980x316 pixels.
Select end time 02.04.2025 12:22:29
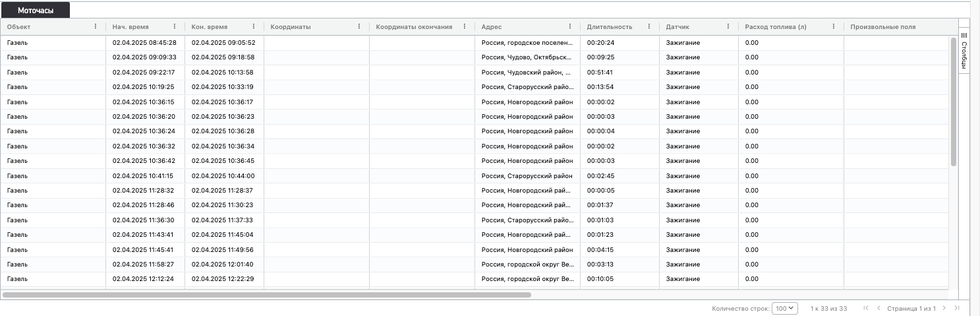[223, 279]
